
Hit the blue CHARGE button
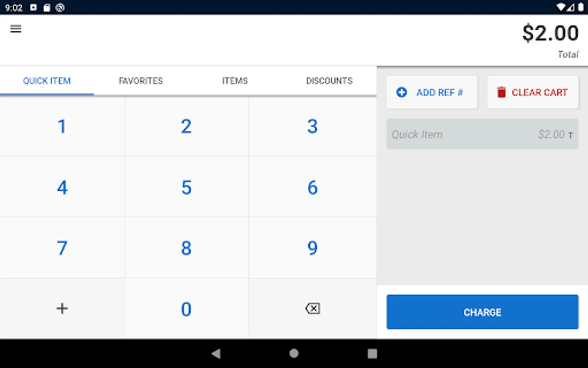coord(482,312)
